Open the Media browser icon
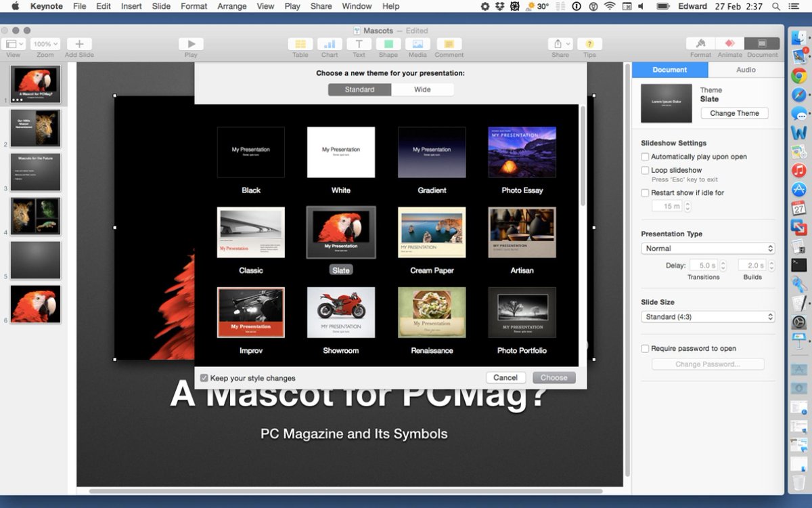The height and width of the screenshot is (508, 812). tap(418, 44)
